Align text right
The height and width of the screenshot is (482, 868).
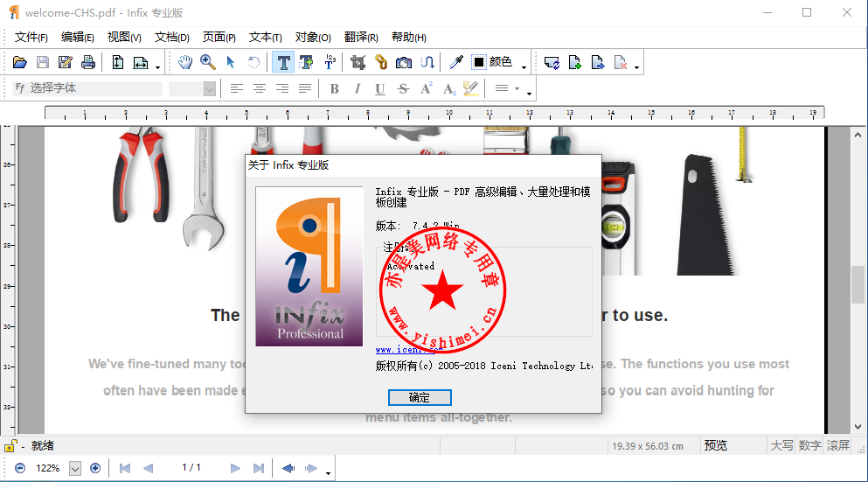[282, 88]
